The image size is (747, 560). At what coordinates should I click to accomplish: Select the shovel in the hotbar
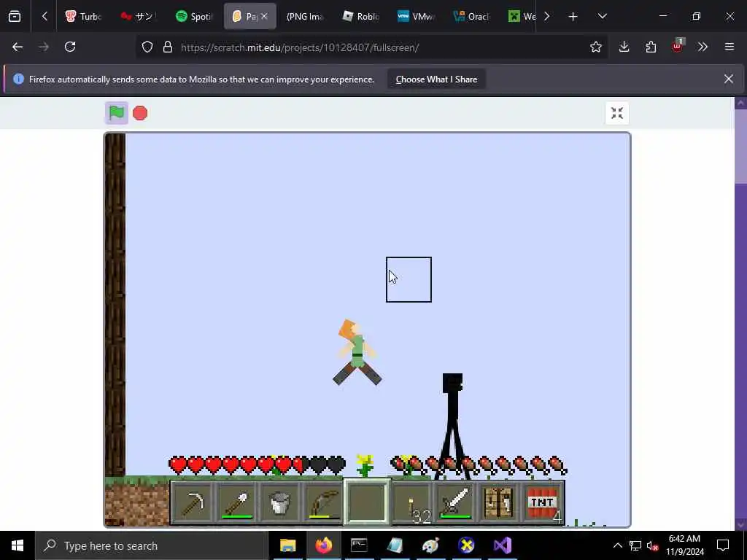[x=236, y=502]
